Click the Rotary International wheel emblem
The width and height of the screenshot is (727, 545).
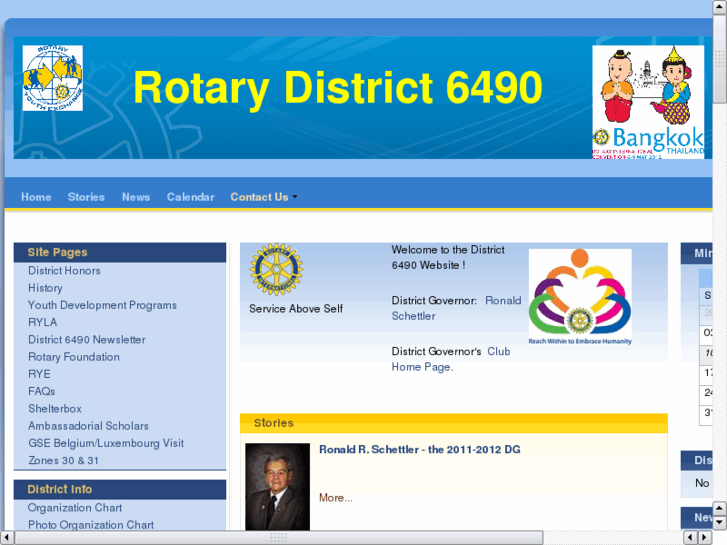click(x=276, y=269)
